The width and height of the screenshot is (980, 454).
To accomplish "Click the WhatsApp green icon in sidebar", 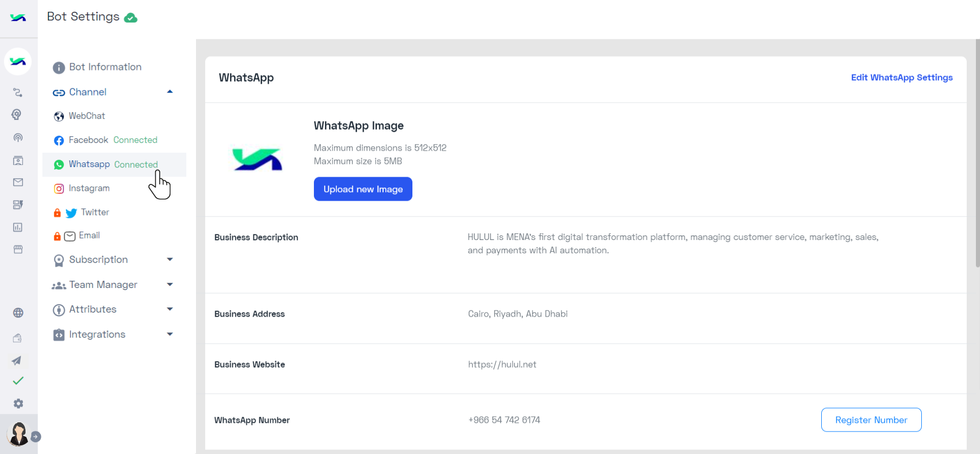I will [x=59, y=164].
